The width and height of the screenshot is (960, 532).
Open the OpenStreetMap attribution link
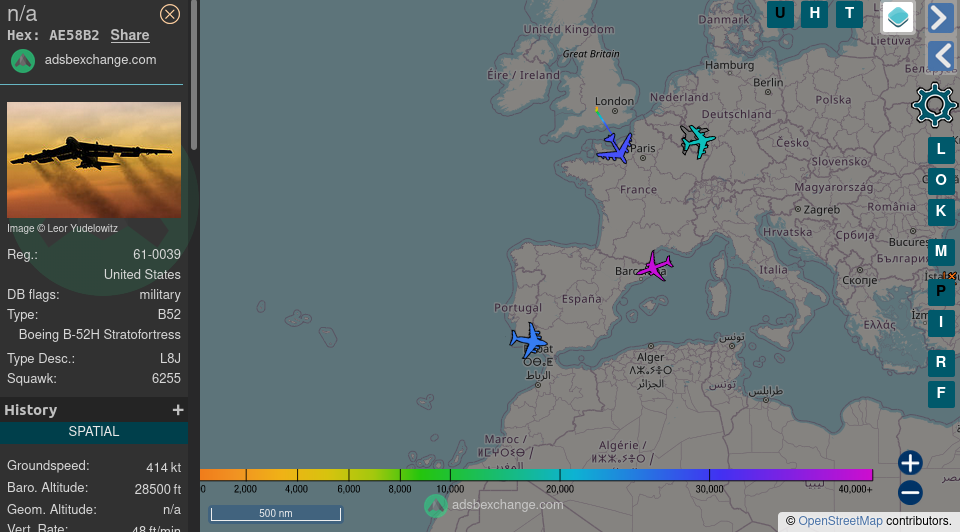[840, 521]
